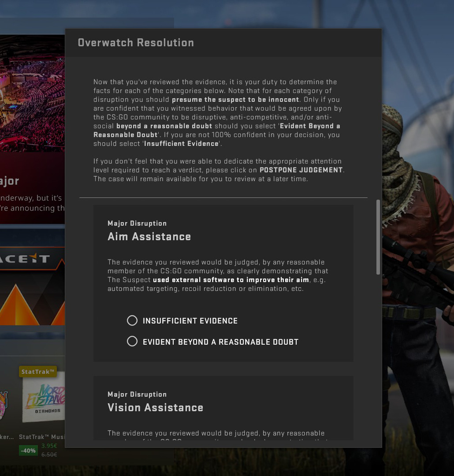Click the POSTPONE JUDGEMENT bold text
This screenshot has height=476, width=454.
click(x=301, y=170)
